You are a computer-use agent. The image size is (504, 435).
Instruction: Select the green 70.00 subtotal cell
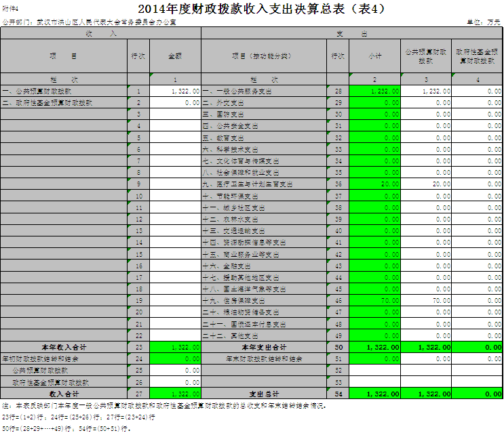tap(375, 300)
